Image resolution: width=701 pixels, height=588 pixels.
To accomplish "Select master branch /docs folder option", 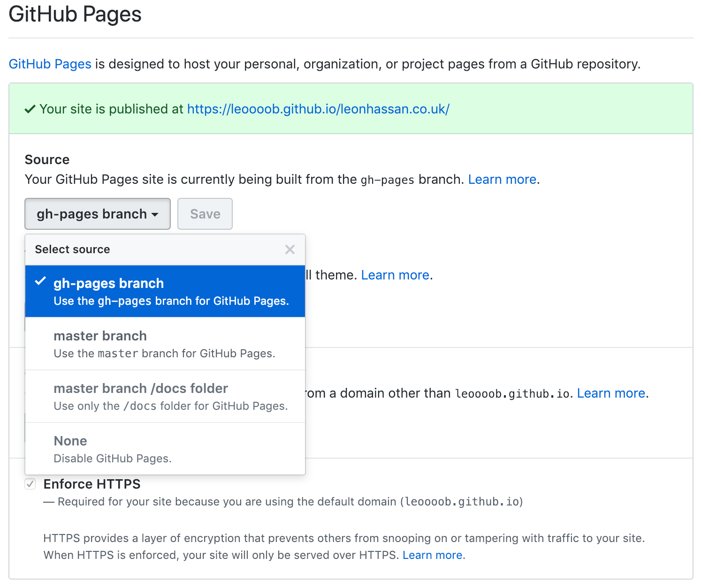I will click(x=165, y=396).
